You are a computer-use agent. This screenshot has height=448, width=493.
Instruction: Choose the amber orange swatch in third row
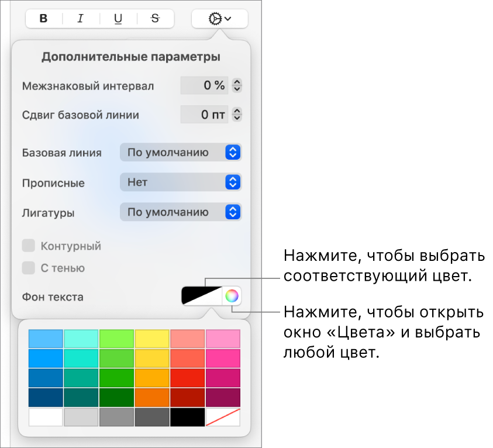tap(152, 378)
